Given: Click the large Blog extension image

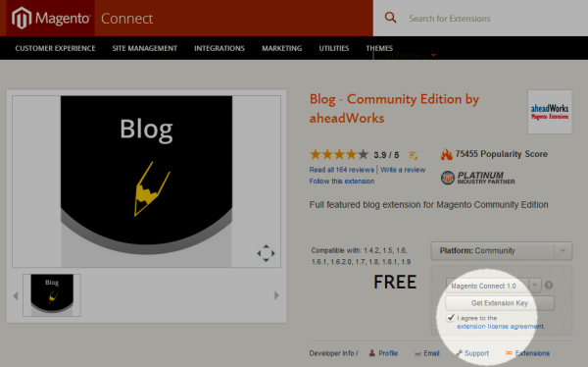Looking at the screenshot, I should click(x=146, y=182).
